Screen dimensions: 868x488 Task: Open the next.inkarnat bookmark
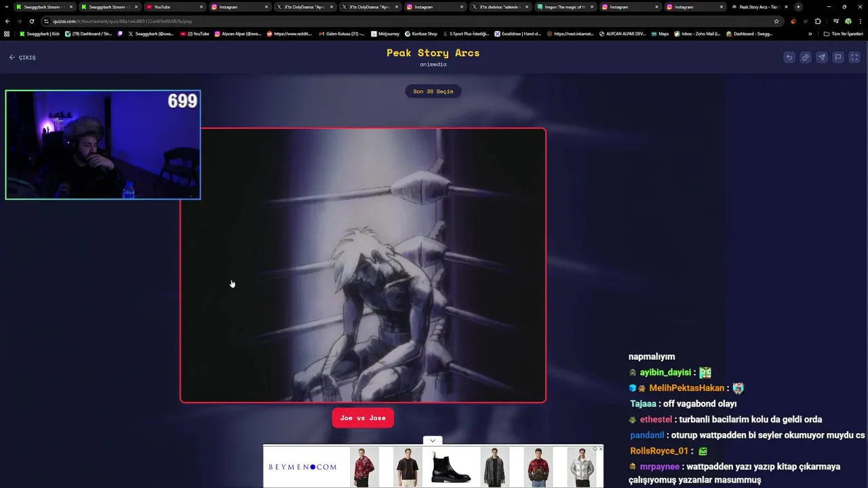[x=570, y=34]
